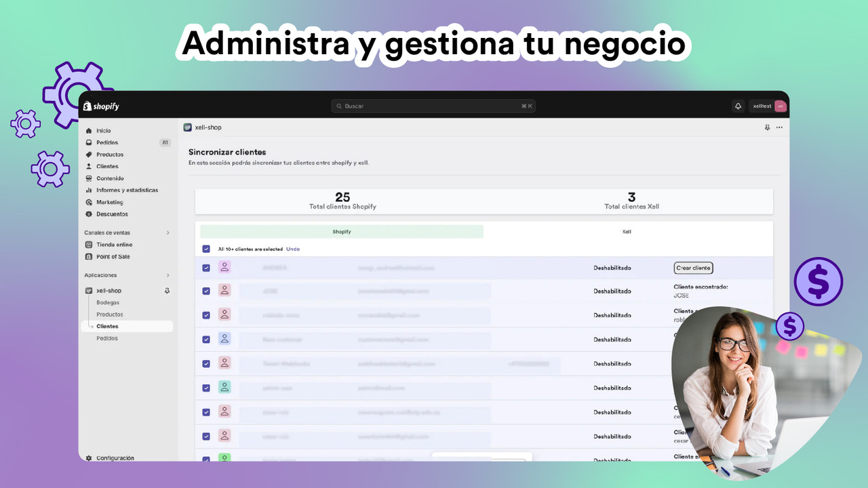Click Deshabilitado in the JOSE row
The width and height of the screenshot is (868, 488).
point(612,291)
